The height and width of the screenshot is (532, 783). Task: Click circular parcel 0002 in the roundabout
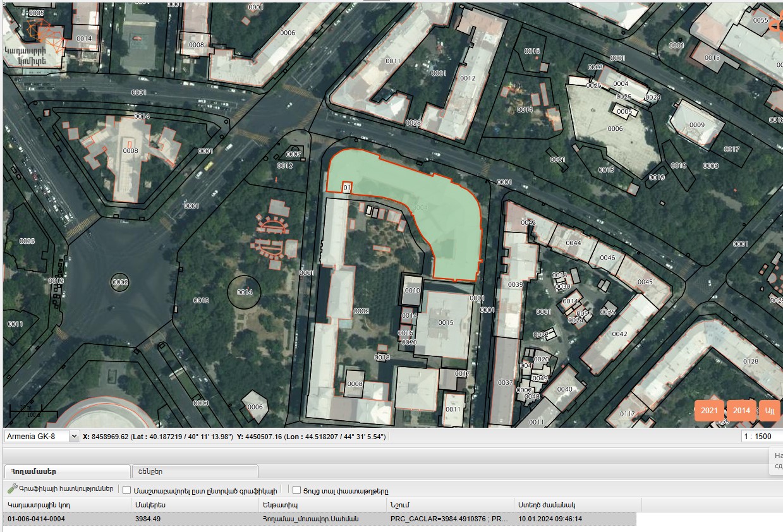[120, 282]
